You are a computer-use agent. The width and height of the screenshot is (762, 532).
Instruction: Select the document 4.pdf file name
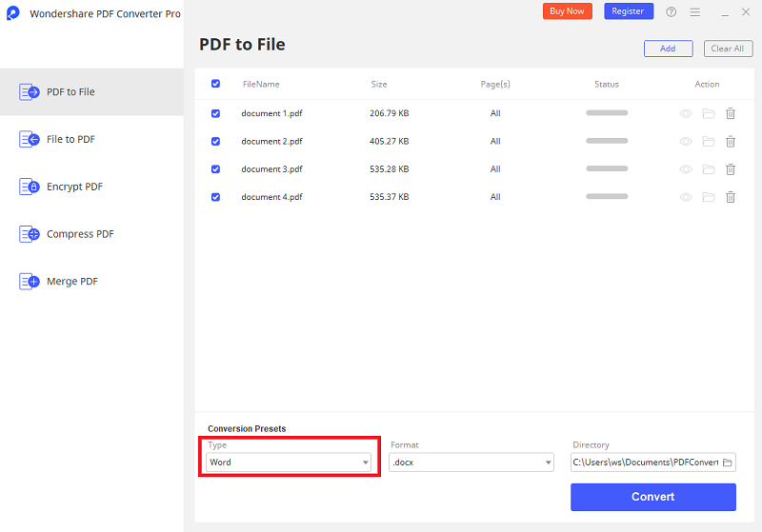(x=271, y=197)
